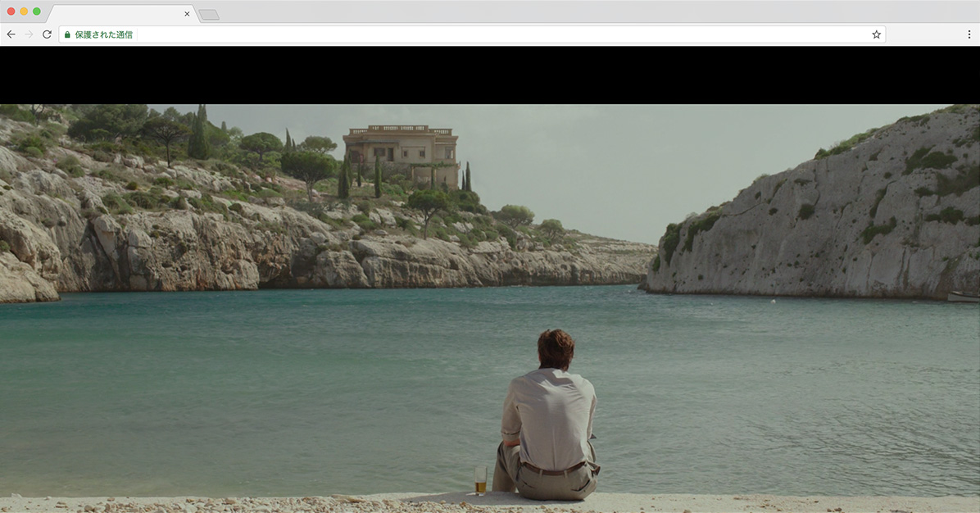Viewport: 980px width, 513px height.
Task: Bookmark this page with the star icon
Action: coord(876,34)
